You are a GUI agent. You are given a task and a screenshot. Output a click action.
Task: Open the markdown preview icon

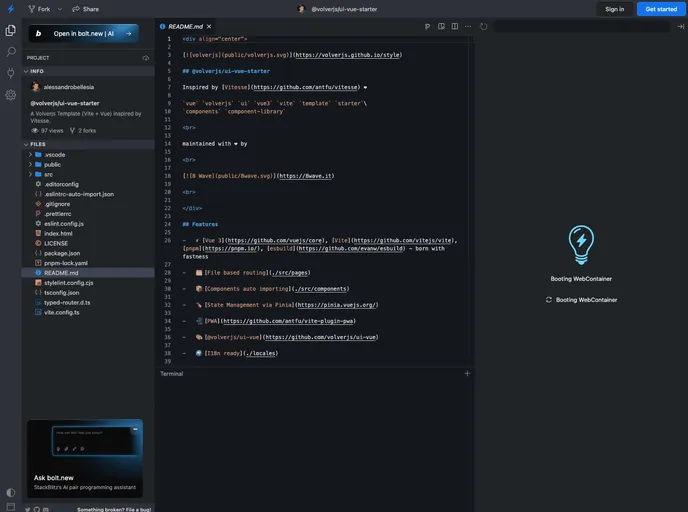[x=441, y=26]
